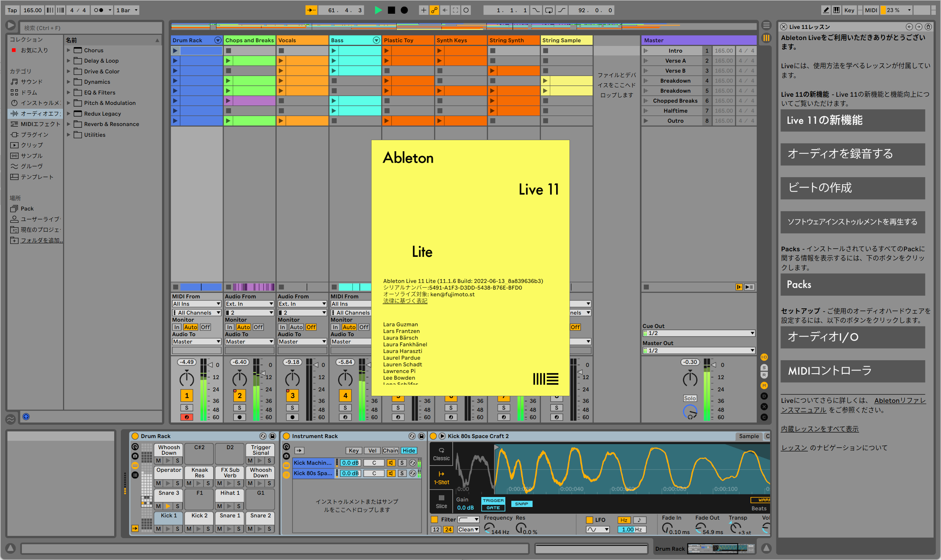941x560 pixels.
Task: Set Vocals track monitor to Off
Action: tap(311, 327)
